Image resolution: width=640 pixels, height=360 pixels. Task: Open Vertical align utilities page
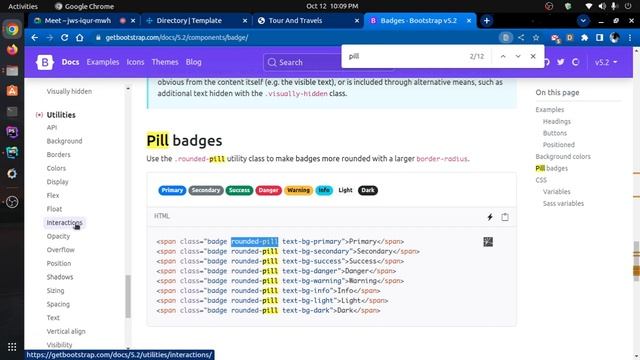pyautogui.click(x=66, y=331)
